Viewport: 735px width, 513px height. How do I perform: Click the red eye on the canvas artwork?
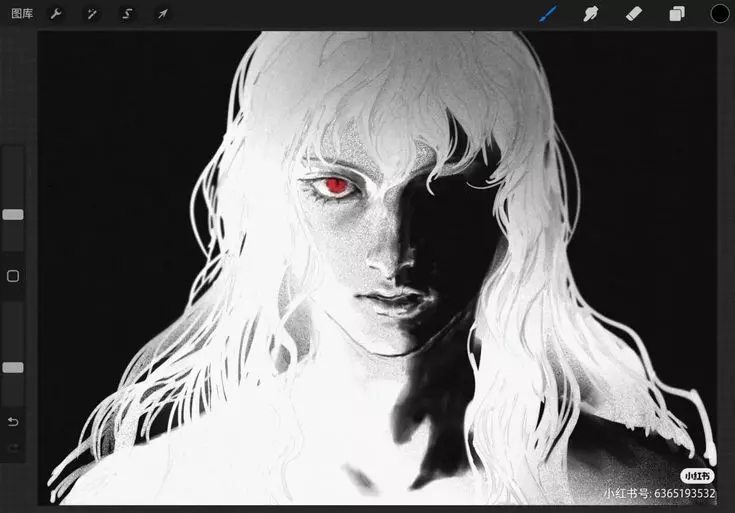pyautogui.click(x=336, y=186)
